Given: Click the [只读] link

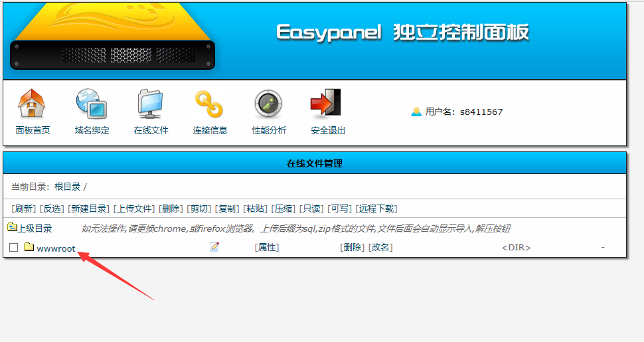Looking at the screenshot, I should [x=312, y=209].
